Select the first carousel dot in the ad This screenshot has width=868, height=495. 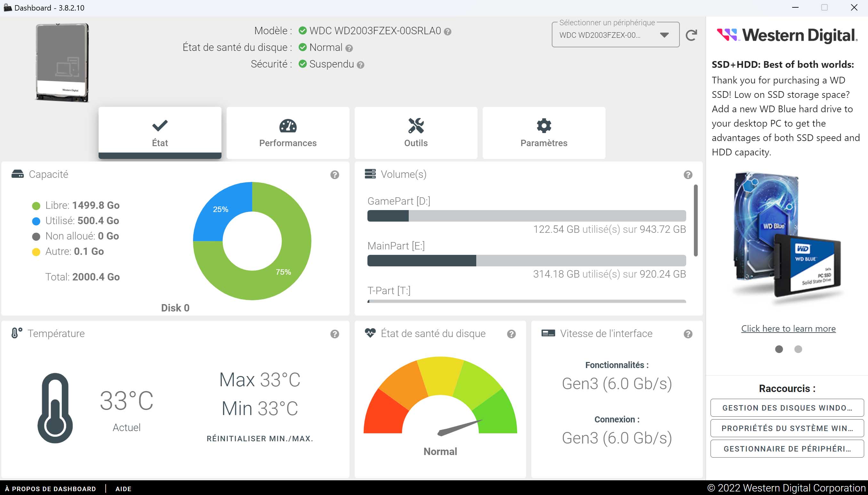pyautogui.click(x=779, y=349)
